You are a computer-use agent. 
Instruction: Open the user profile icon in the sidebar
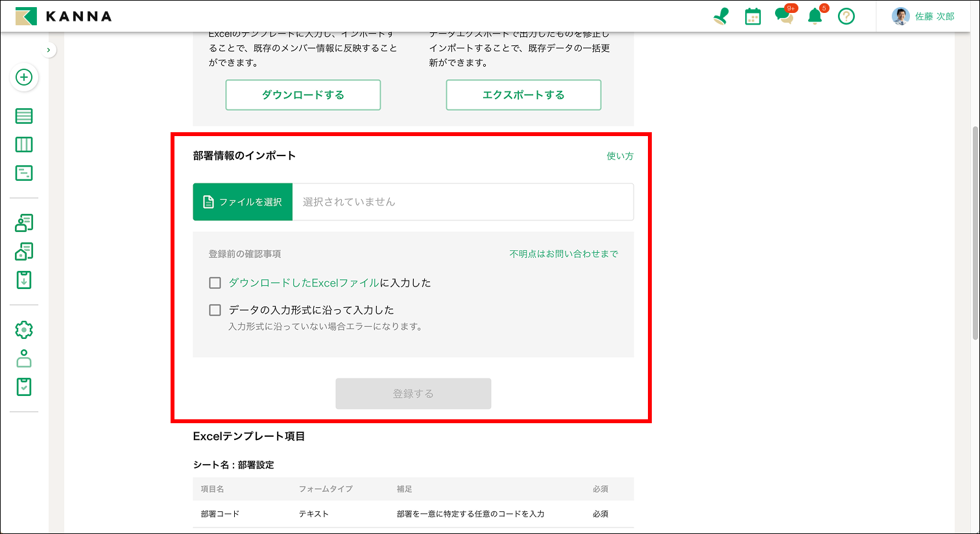point(24,358)
